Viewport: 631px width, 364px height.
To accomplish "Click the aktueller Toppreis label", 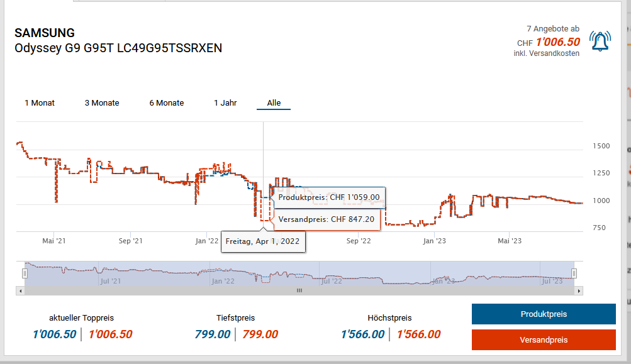I will [81, 317].
